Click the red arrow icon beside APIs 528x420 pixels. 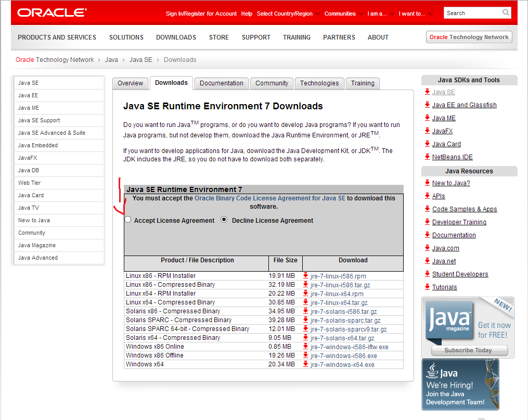coord(427,196)
